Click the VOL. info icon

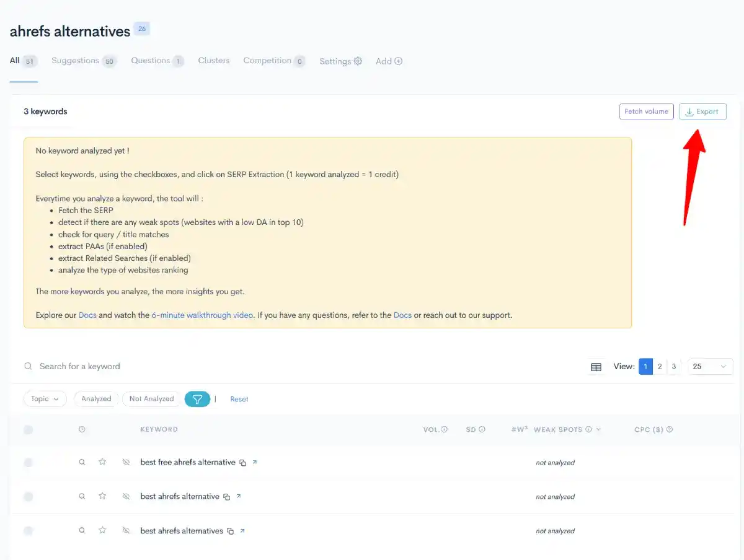pyautogui.click(x=445, y=429)
